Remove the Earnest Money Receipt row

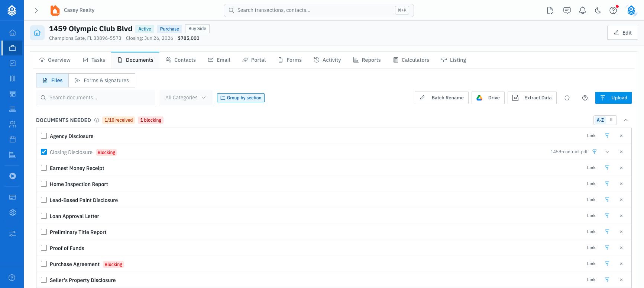(621, 168)
